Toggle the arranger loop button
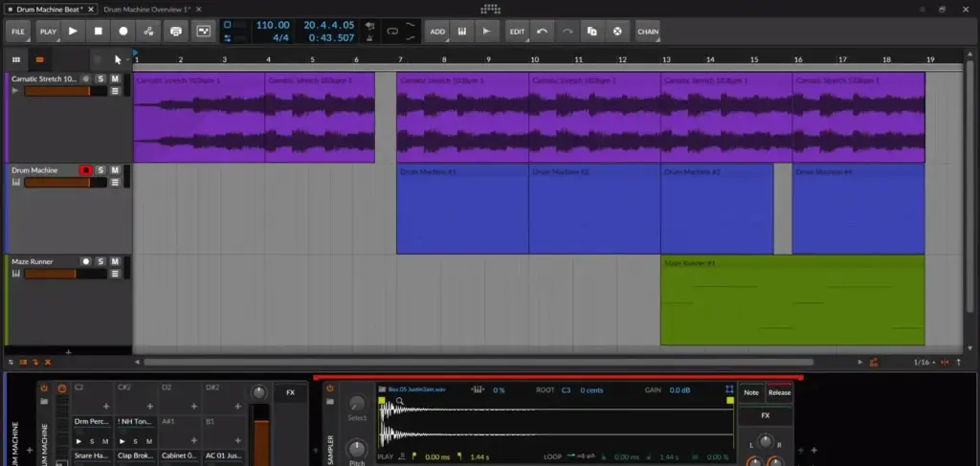This screenshot has height=466, width=980. pos(392,32)
